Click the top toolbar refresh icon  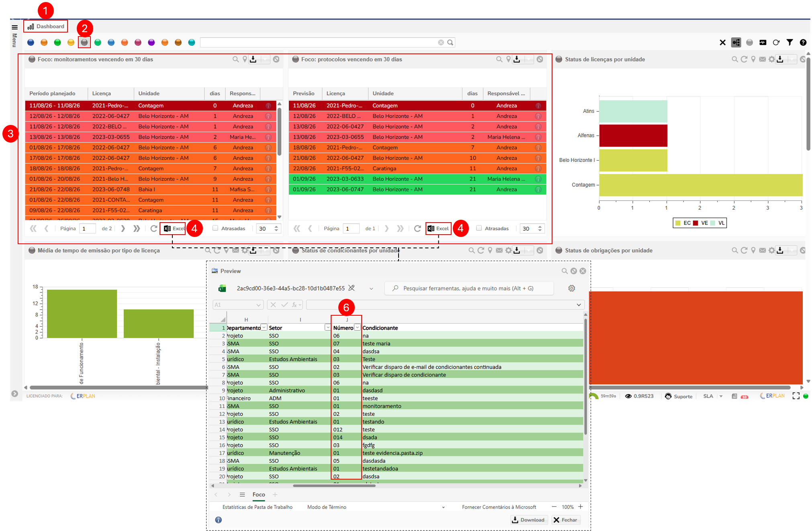(x=776, y=42)
